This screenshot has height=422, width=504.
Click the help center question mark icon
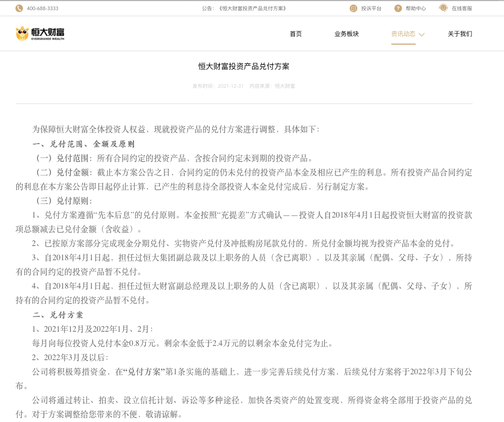[398, 8]
